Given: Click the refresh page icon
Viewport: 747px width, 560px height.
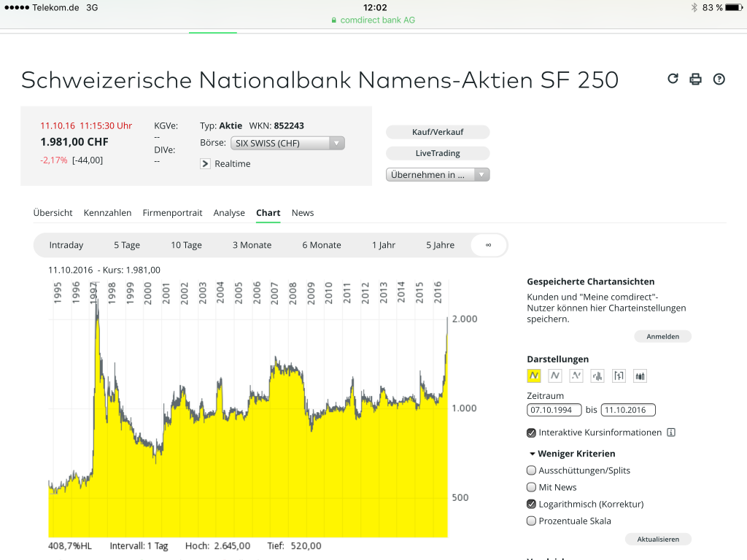Looking at the screenshot, I should [x=673, y=79].
